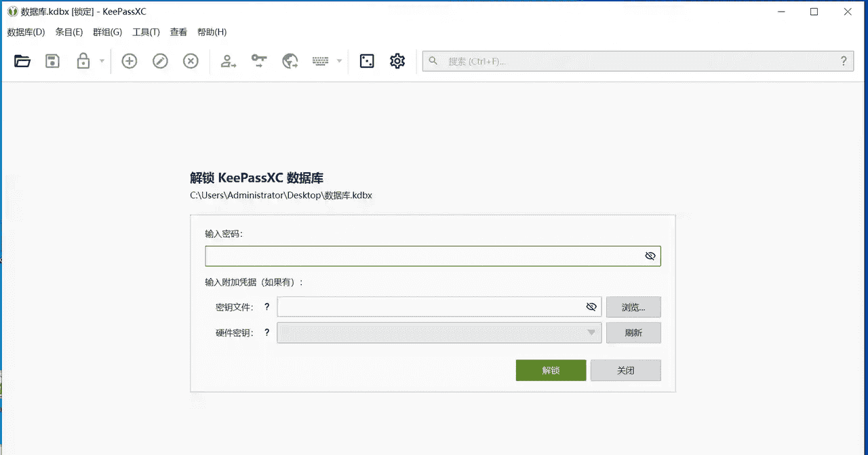Perform auto-type for the entry
This screenshot has height=455, width=868.
(321, 61)
